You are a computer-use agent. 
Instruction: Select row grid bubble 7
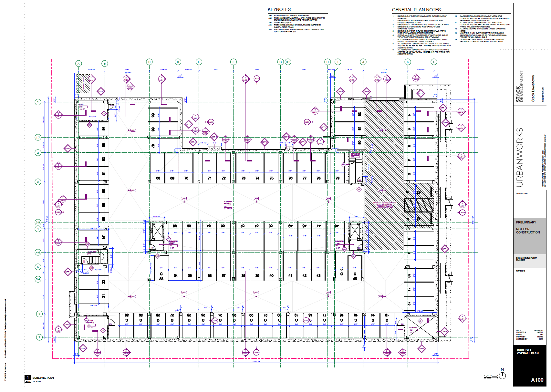(x=39, y=337)
